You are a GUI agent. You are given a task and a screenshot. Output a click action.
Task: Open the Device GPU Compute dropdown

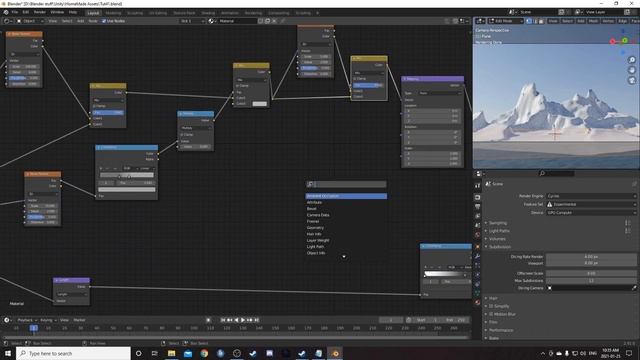591,213
